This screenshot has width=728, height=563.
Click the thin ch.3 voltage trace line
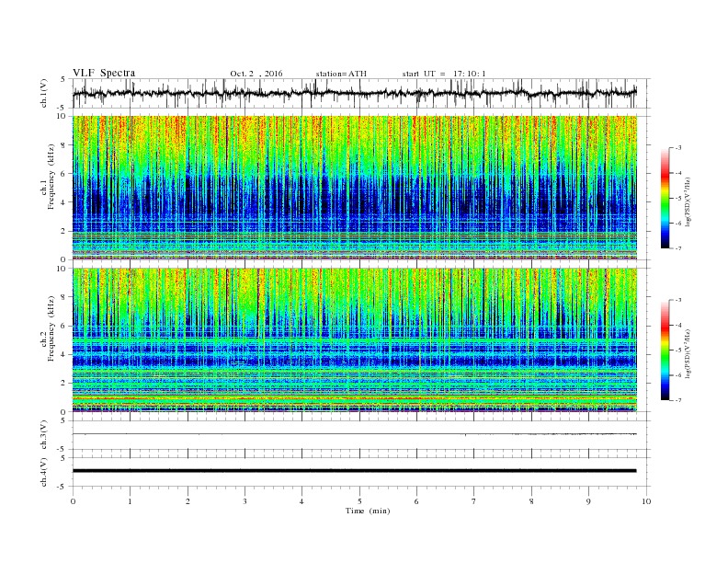(355, 434)
